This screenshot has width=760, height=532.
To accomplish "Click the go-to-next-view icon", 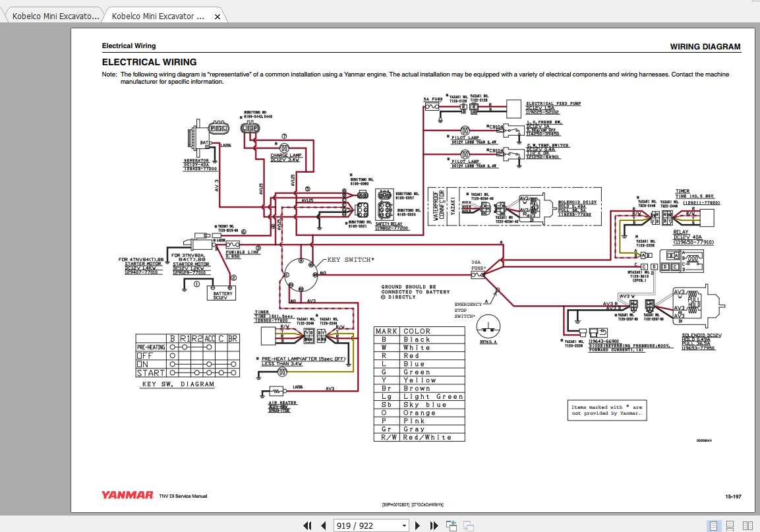I will 468,525.
